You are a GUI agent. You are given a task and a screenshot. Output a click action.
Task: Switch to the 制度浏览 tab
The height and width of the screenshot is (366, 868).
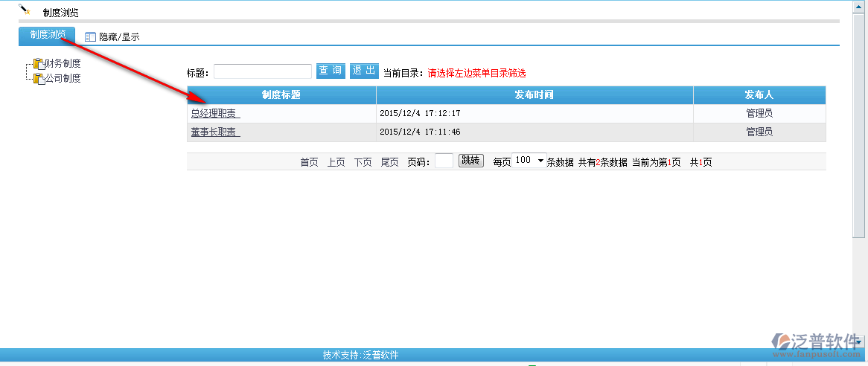[x=47, y=35]
